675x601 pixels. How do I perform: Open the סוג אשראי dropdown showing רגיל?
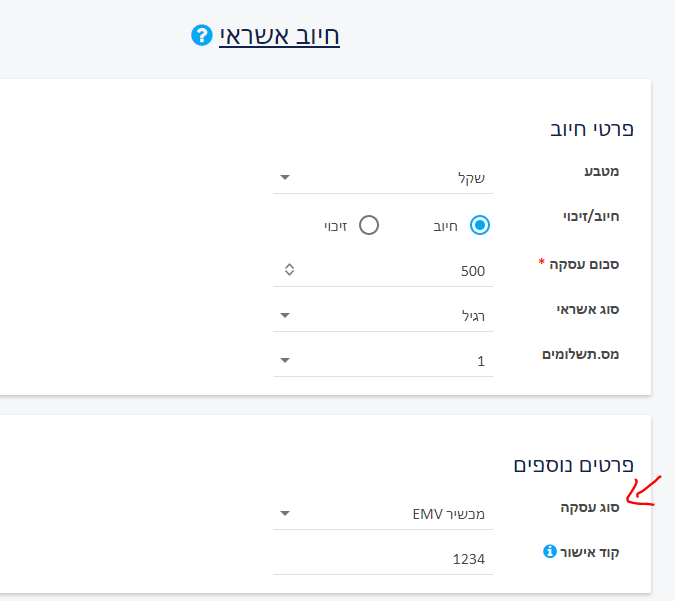pyautogui.click(x=383, y=316)
